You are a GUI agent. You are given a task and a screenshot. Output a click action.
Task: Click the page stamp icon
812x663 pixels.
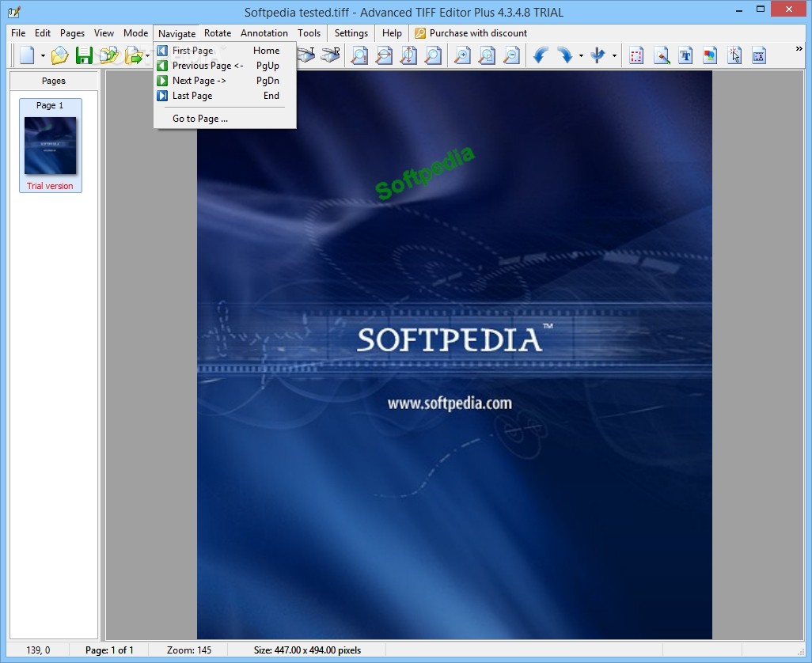click(x=759, y=55)
